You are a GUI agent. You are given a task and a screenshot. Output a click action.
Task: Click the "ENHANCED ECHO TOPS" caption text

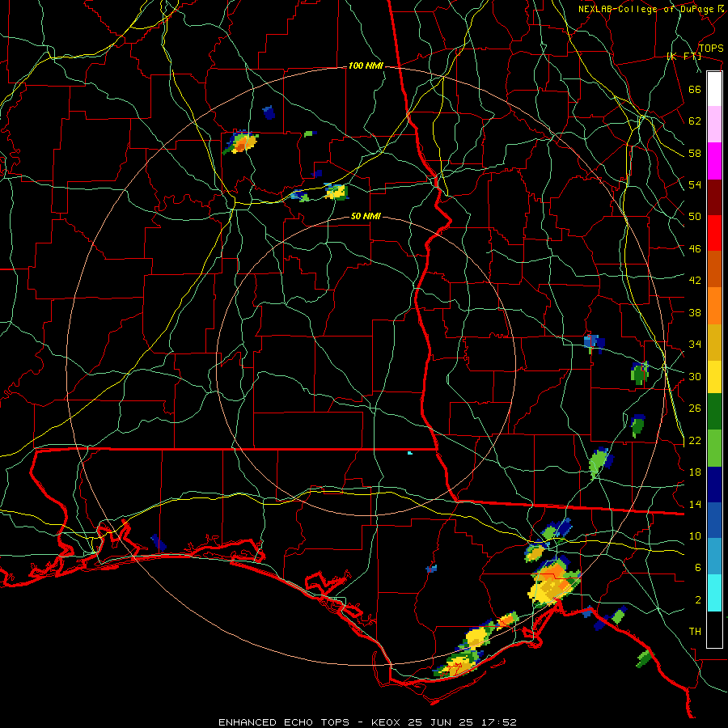pos(284,722)
